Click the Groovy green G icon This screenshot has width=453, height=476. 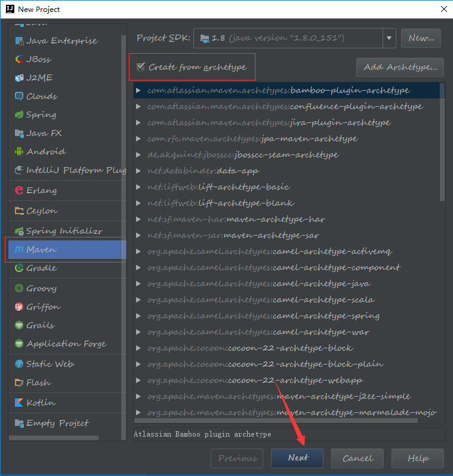[x=19, y=288]
